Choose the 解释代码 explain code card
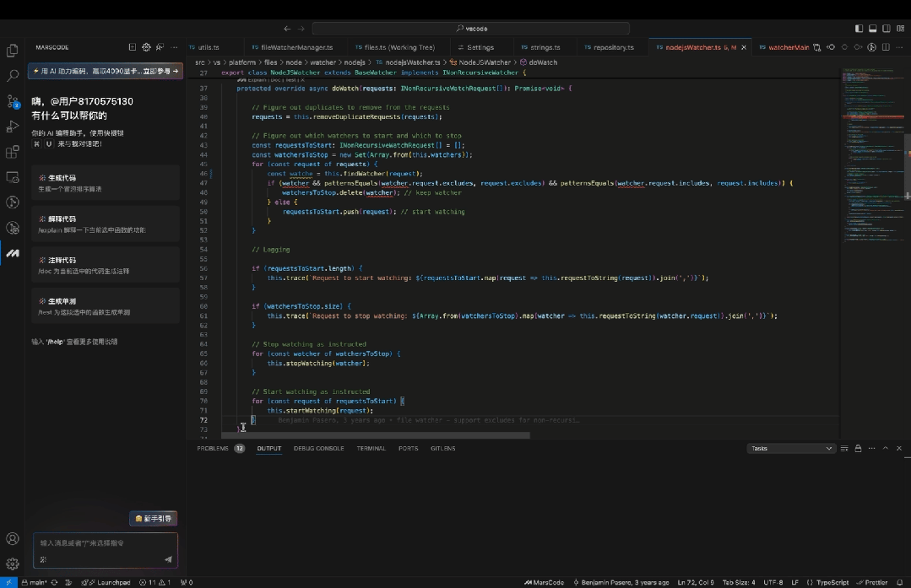The width and height of the screenshot is (911, 588). click(x=106, y=224)
